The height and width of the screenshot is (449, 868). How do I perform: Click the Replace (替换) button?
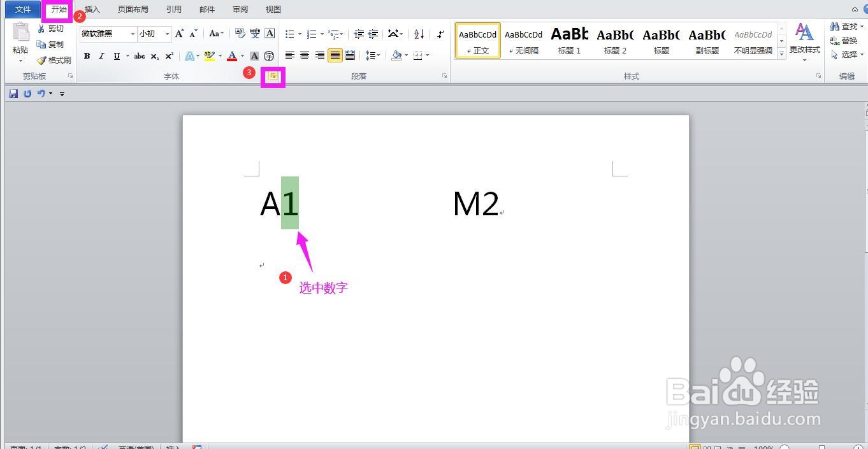coord(844,41)
